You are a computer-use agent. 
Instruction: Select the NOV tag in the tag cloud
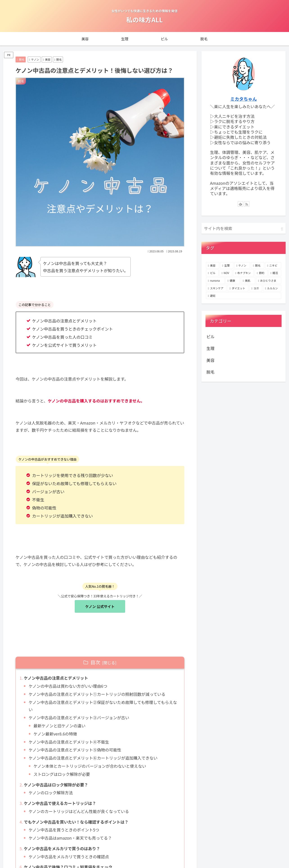pyautogui.click(x=226, y=273)
